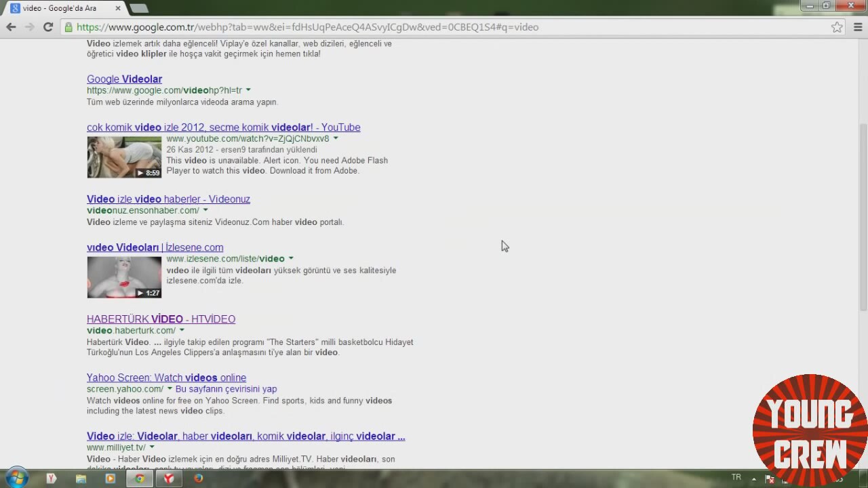Expand the dropdown arrow after www.milliyet.tv
This screenshot has width=868, height=488.
[x=152, y=447]
